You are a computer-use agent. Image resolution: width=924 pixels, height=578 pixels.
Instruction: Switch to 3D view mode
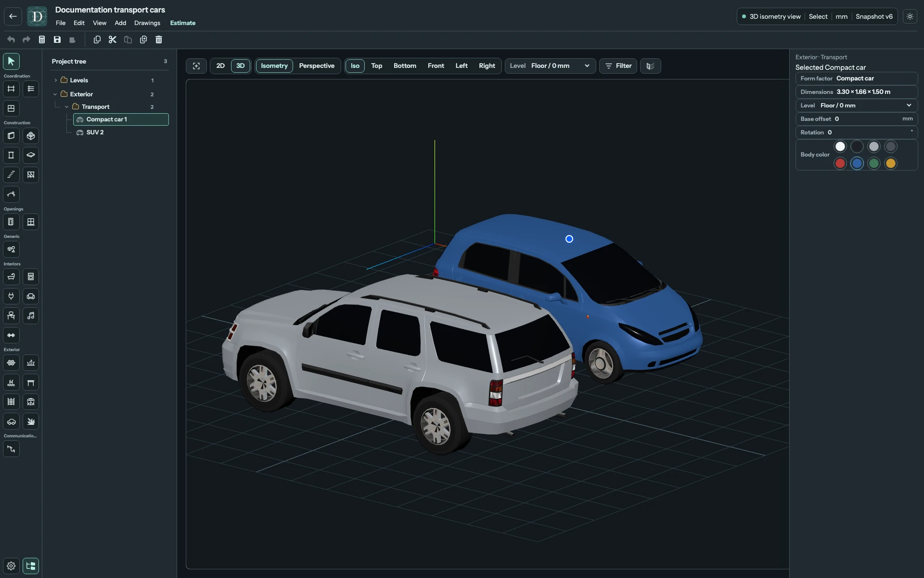[241, 66]
